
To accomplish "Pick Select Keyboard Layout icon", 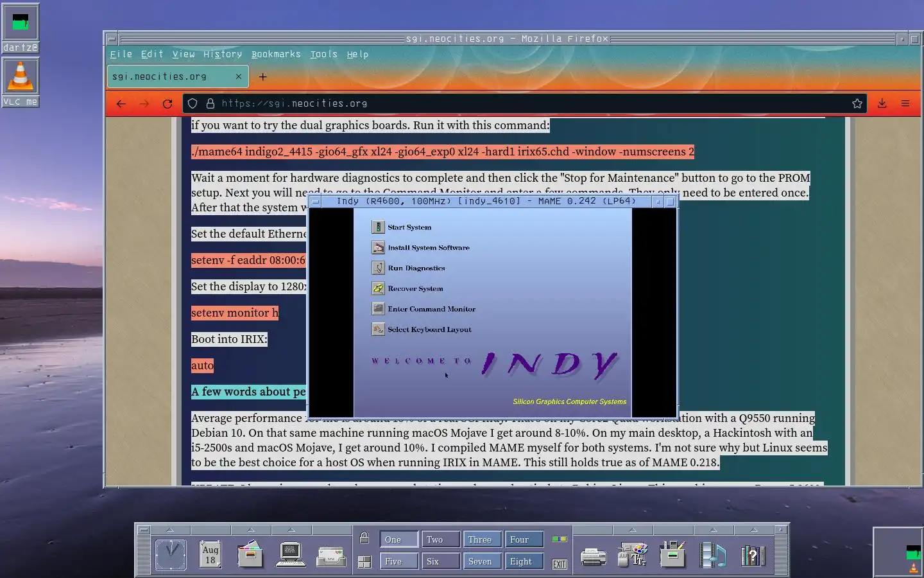I will pos(378,329).
